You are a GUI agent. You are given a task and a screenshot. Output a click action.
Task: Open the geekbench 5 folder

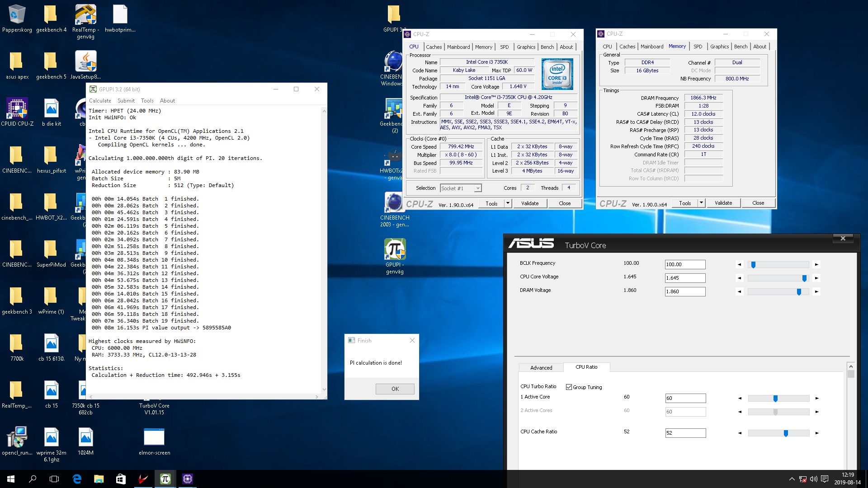(51, 66)
